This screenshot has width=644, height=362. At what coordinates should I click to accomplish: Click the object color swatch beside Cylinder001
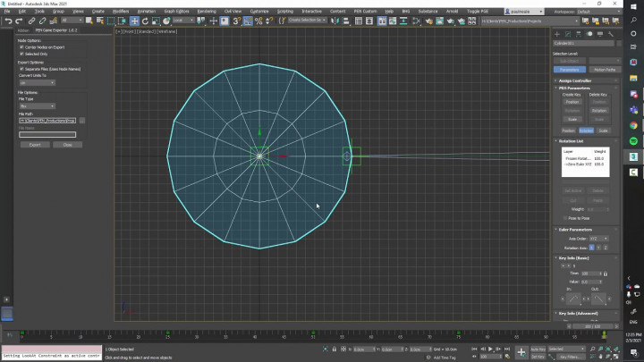[x=619, y=43]
